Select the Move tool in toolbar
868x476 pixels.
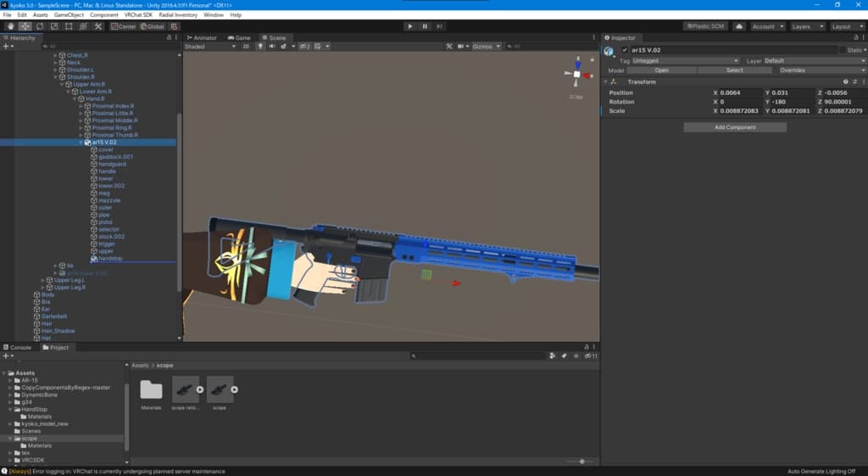point(25,26)
